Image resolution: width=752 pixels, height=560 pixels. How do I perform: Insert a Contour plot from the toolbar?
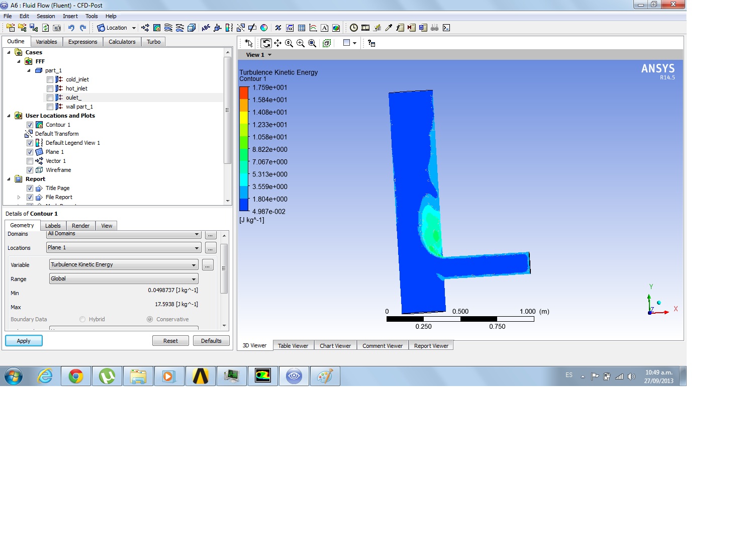click(x=157, y=28)
